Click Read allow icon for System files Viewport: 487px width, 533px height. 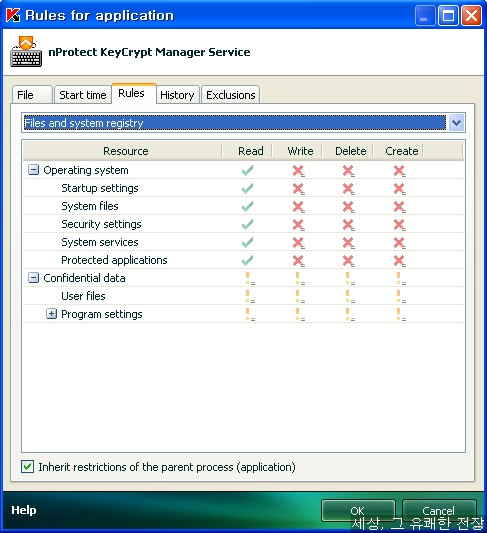point(247,206)
